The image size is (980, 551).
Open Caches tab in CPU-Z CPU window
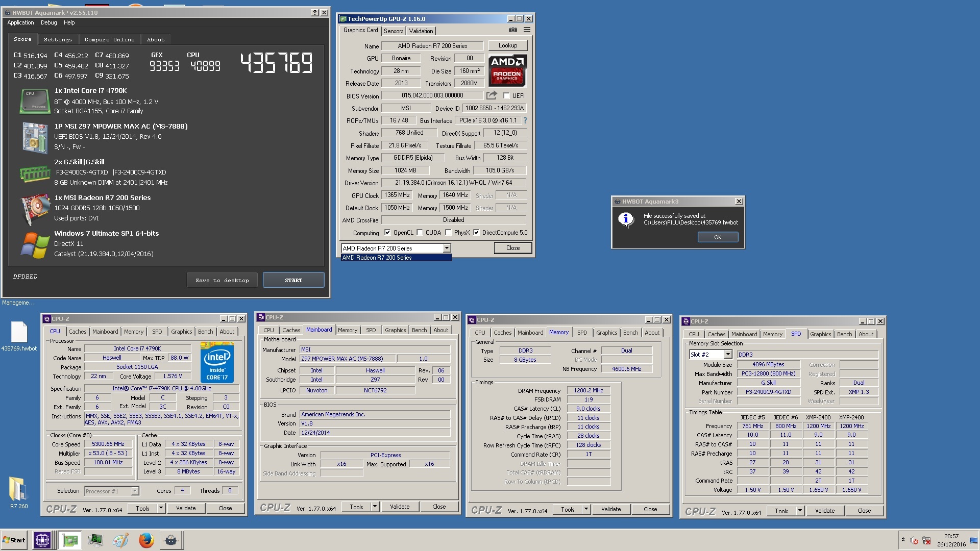point(78,332)
